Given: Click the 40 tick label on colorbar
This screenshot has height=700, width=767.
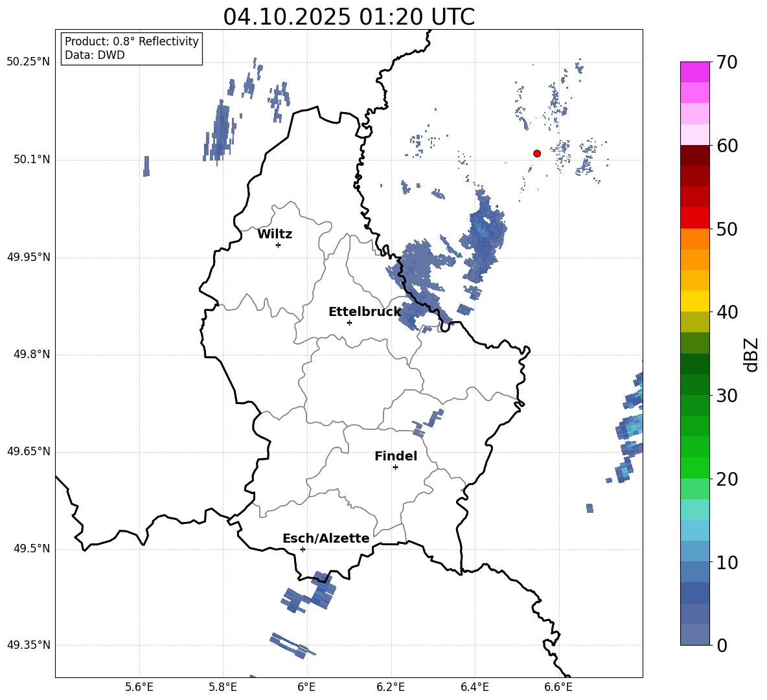Looking at the screenshot, I should coord(727,312).
